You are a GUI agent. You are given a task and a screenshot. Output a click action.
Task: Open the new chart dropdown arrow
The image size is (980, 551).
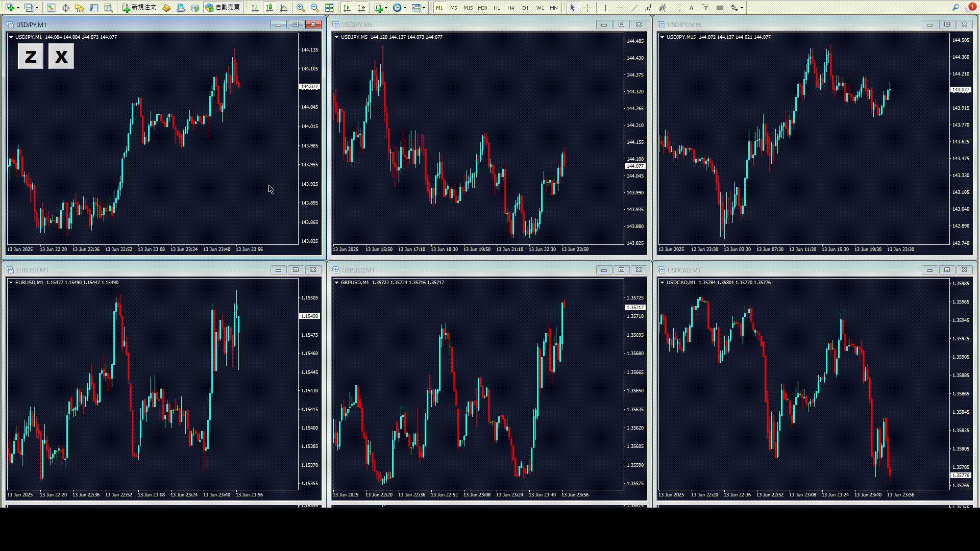[x=18, y=8]
